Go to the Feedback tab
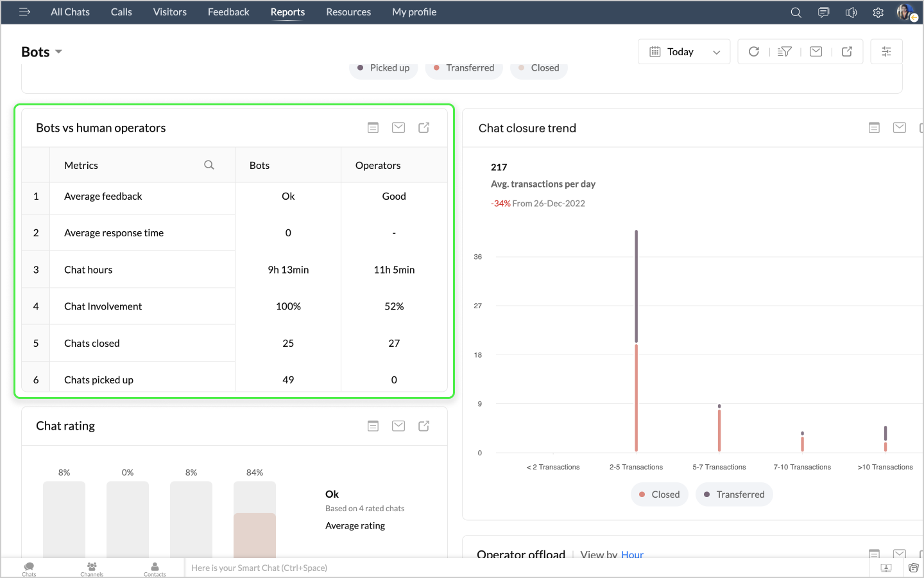924x578 pixels. tap(228, 12)
